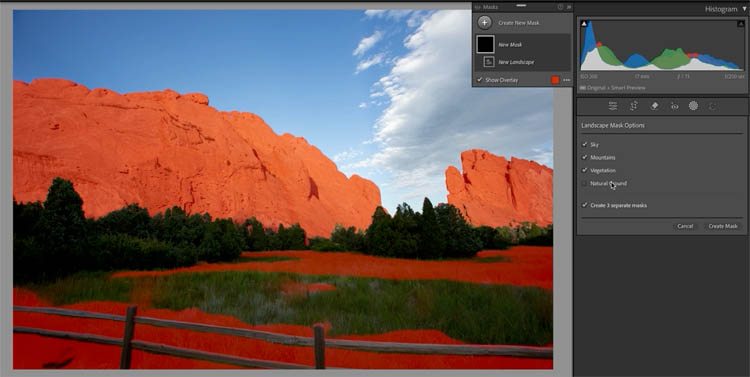750x377 pixels.
Task: Open the Masks panel help icon
Action: coord(561,7)
